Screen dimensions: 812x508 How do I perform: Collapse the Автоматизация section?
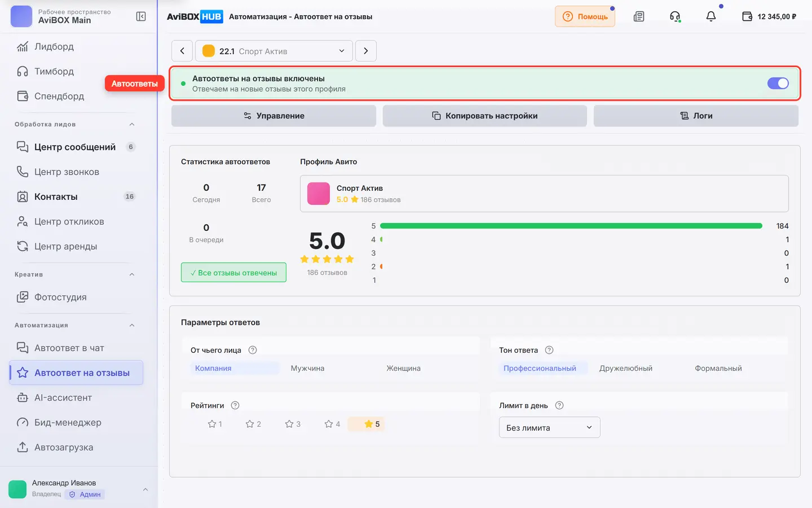coord(132,325)
